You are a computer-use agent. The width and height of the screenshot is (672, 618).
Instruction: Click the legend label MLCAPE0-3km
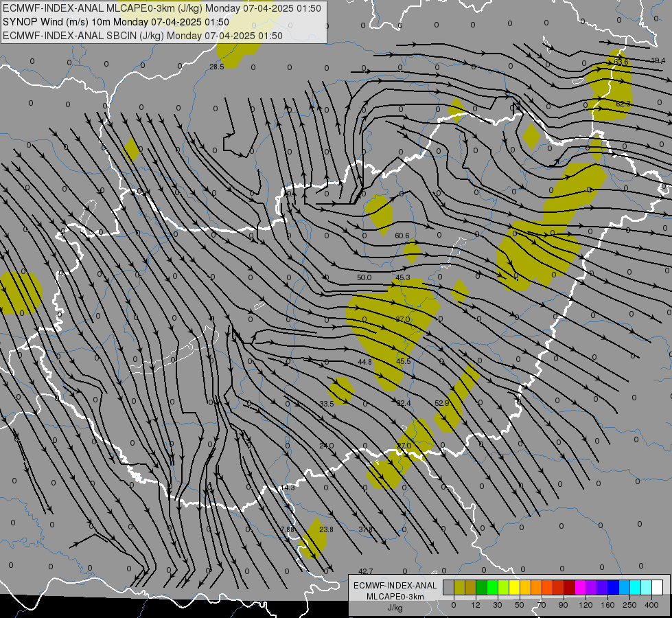tap(395, 597)
